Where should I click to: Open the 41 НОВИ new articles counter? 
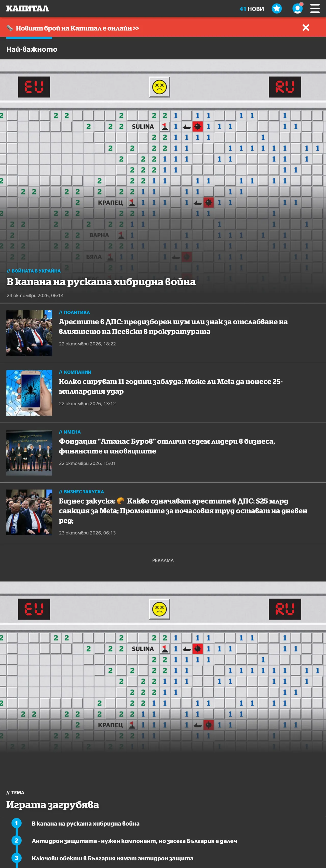[251, 9]
